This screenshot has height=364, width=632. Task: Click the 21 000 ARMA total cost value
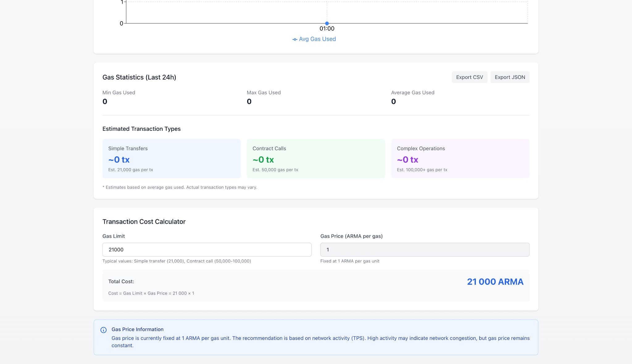click(x=495, y=282)
